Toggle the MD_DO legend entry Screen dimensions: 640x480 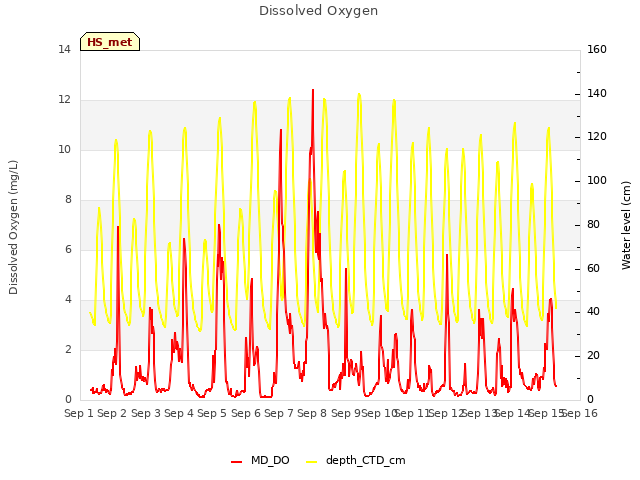tap(260, 460)
